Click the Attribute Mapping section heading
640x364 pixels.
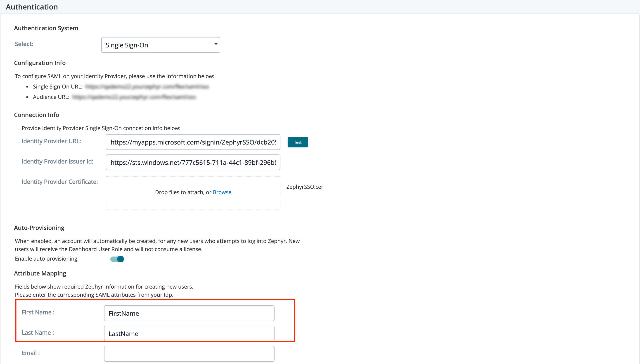coord(40,273)
